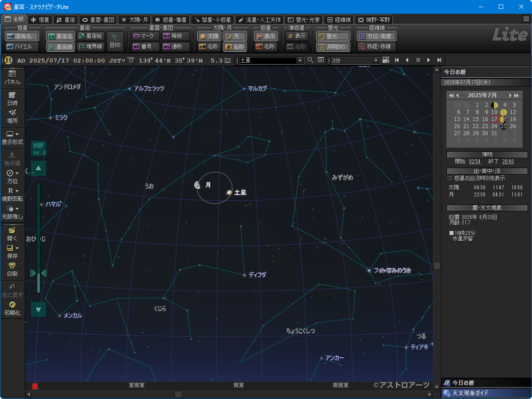Toggle 境界線 constellation boundaries
This screenshot has height=399, width=532.
[x=90, y=47]
